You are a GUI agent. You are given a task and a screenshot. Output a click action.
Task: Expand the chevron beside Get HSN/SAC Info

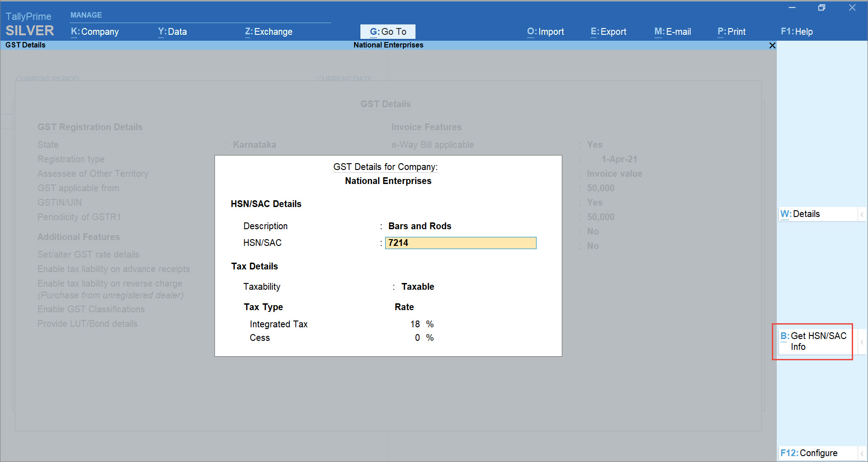(862, 342)
